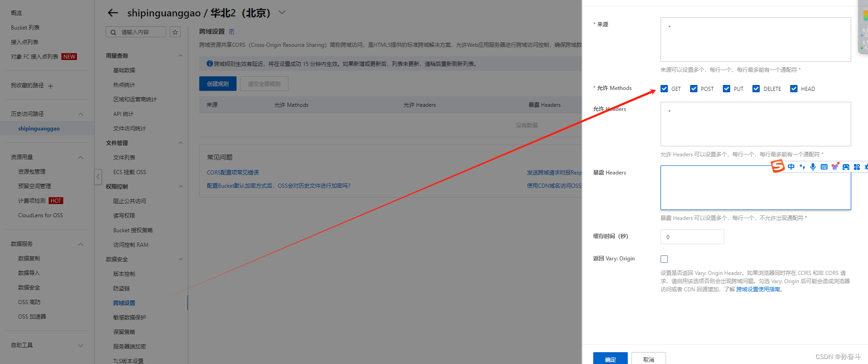Viewport: 868px width, 364px height.
Task: Click the 清空全部规则 button
Action: point(264,84)
